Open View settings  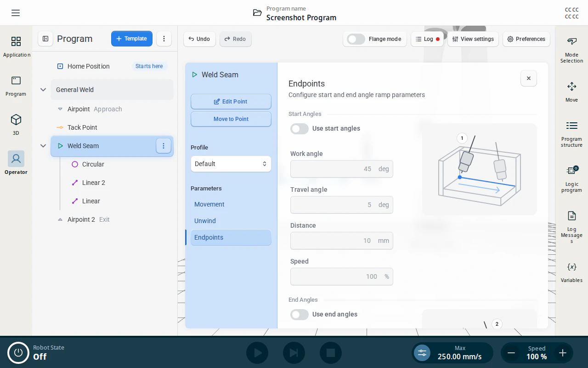point(473,39)
